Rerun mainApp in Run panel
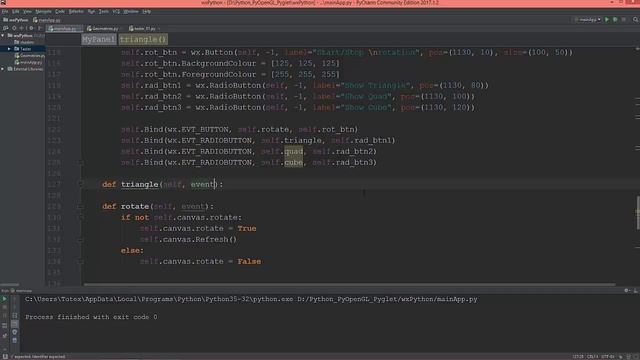 tap(4, 299)
